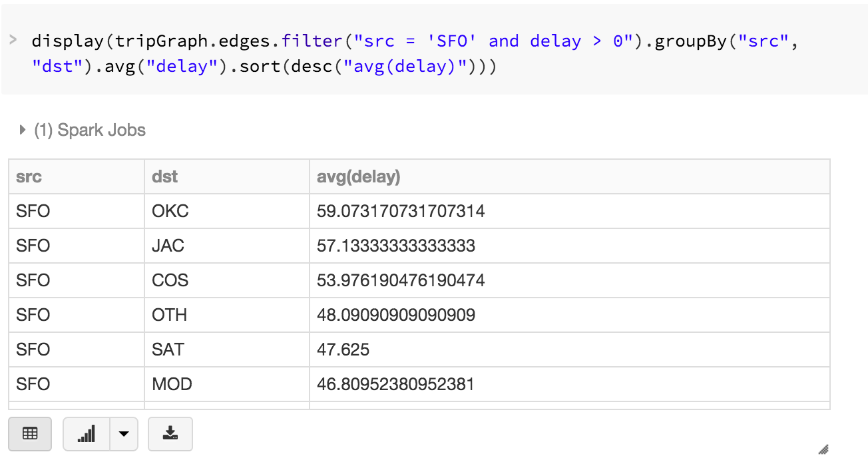
Task: Open the (1) Spark Jobs text label
Action: 90,130
